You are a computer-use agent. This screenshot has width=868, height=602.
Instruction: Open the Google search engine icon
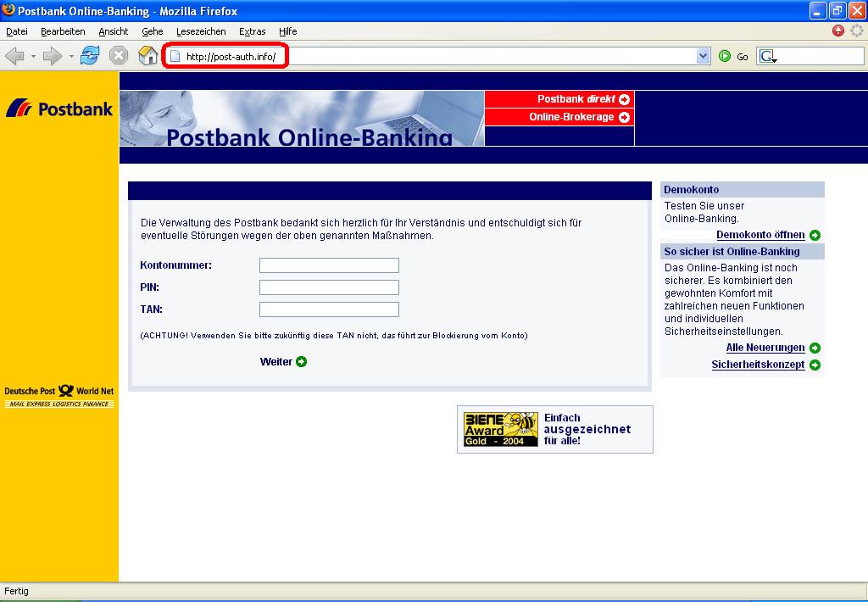pyautogui.click(x=767, y=56)
